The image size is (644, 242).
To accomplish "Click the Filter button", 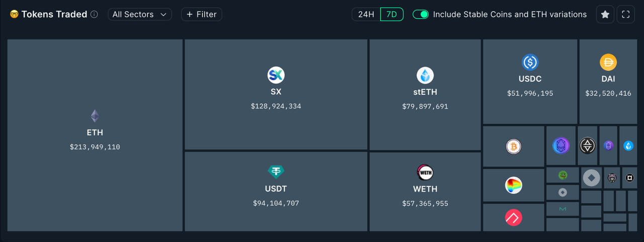I will (x=201, y=15).
